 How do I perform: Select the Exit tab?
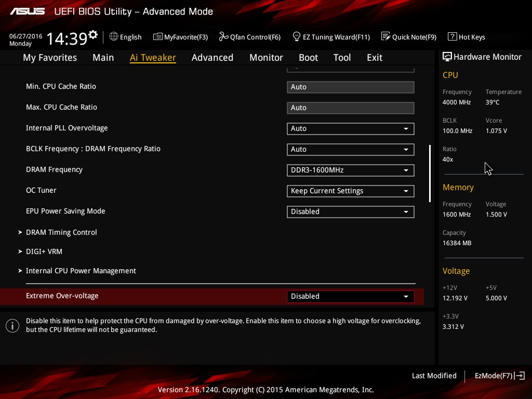tap(375, 58)
